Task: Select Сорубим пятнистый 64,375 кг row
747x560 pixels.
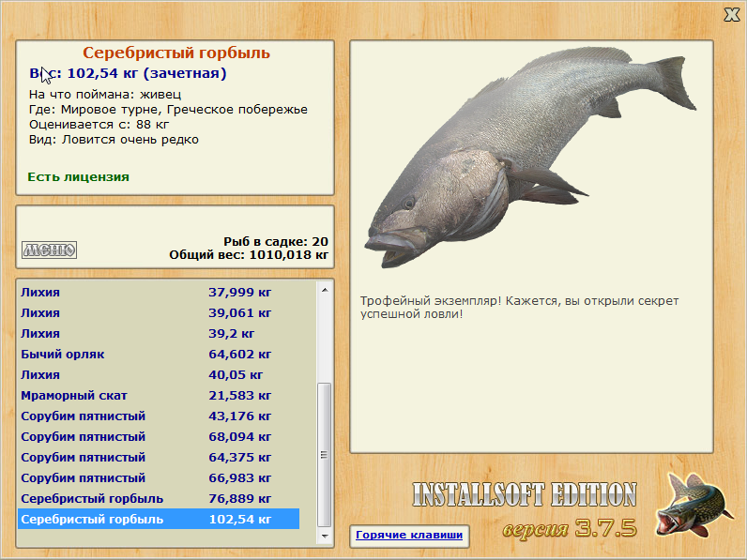Action: pyautogui.click(x=159, y=457)
